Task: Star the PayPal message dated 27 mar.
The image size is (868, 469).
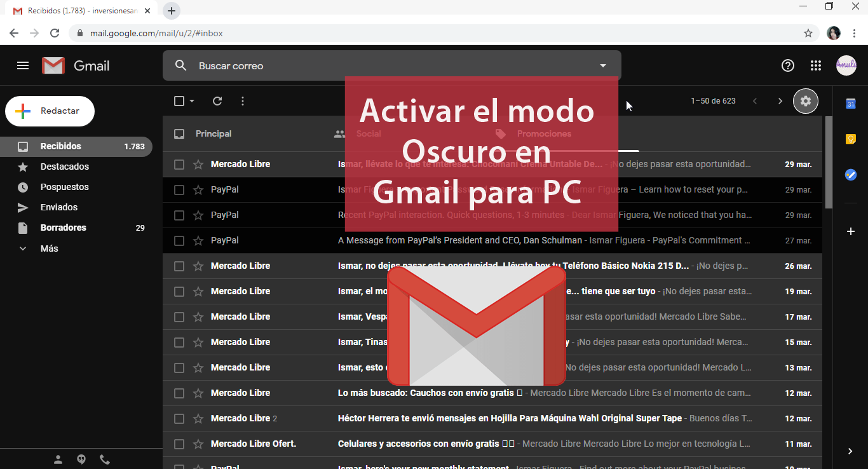Action: pyautogui.click(x=198, y=241)
